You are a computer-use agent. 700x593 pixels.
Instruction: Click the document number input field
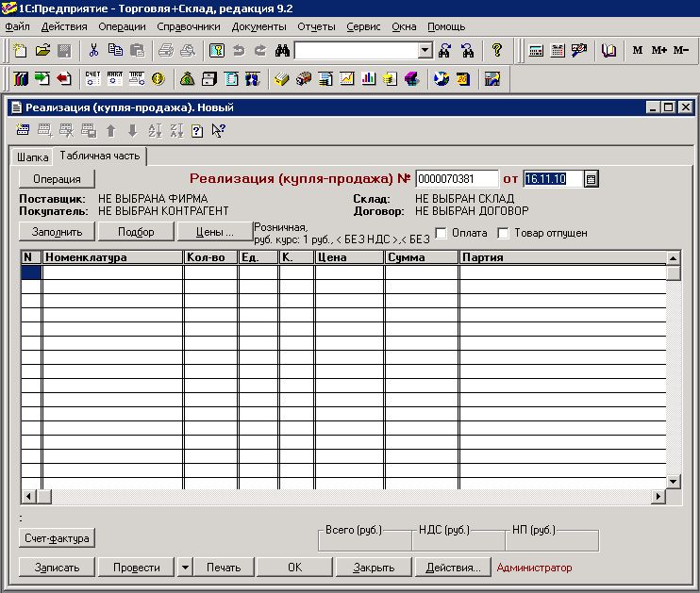pos(457,178)
